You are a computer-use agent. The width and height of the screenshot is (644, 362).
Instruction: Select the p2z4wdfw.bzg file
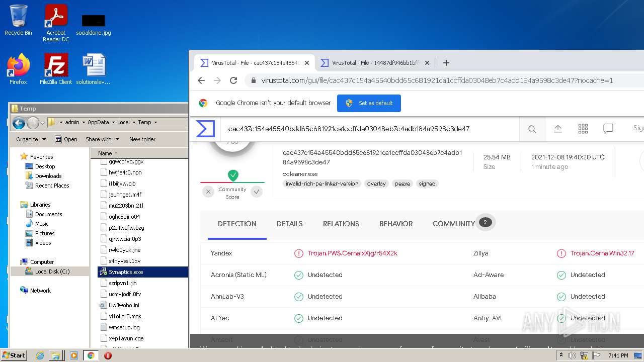point(126,228)
